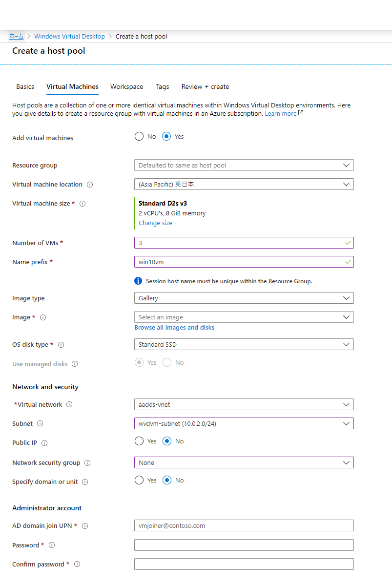Click the info icon beside the Image label

click(x=43, y=317)
